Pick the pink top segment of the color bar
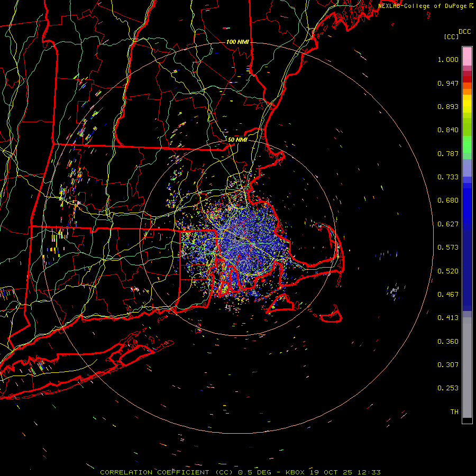The height and width of the screenshot is (476, 476). 467,56
